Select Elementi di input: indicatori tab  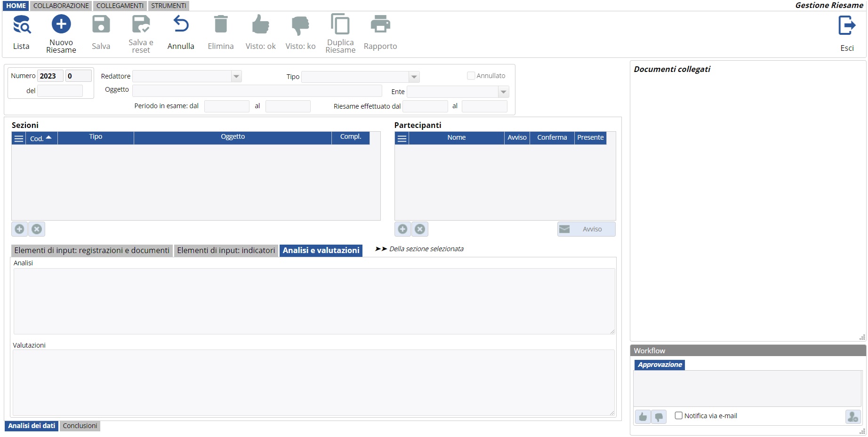coord(226,251)
